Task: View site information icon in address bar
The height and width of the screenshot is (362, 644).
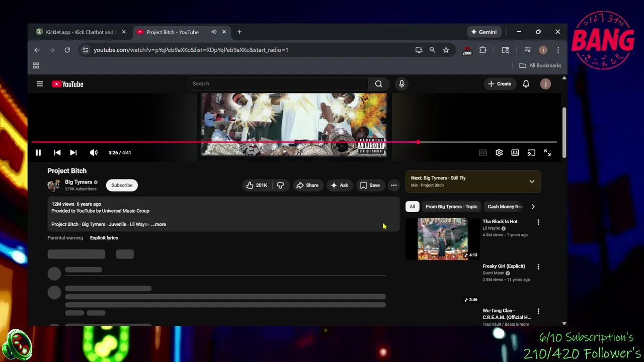Action: [85, 50]
